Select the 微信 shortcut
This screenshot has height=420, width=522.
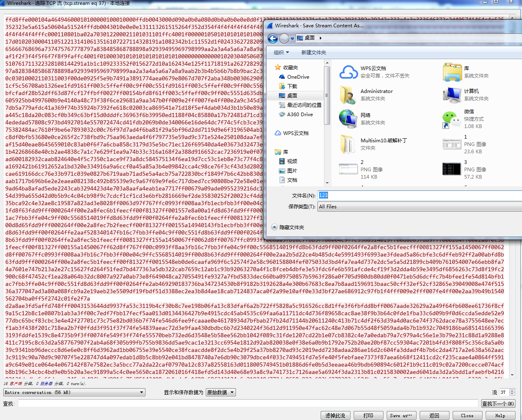click(x=463, y=119)
